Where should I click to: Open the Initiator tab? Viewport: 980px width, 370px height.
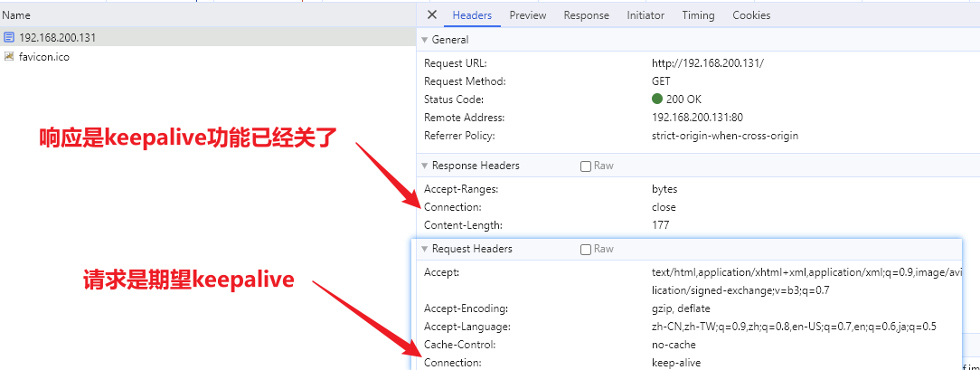pyautogui.click(x=645, y=15)
